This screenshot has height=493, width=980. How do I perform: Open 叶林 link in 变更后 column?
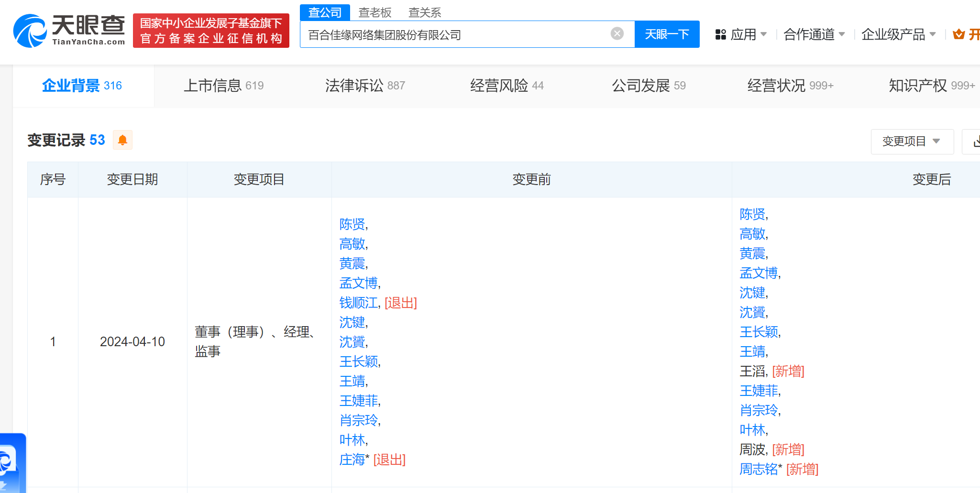pyautogui.click(x=752, y=430)
